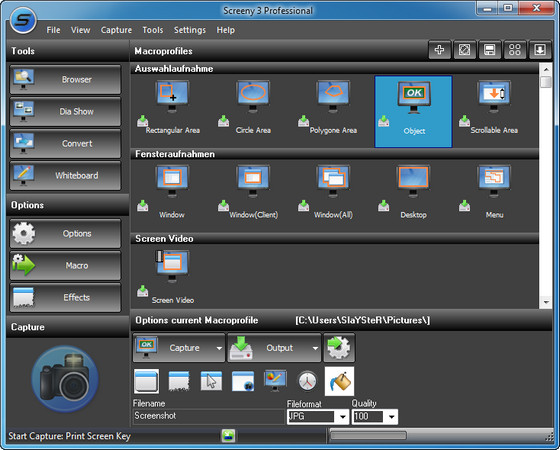This screenshot has height=450, width=560.
Task: Toggle the clock timer option icon
Action: click(307, 381)
